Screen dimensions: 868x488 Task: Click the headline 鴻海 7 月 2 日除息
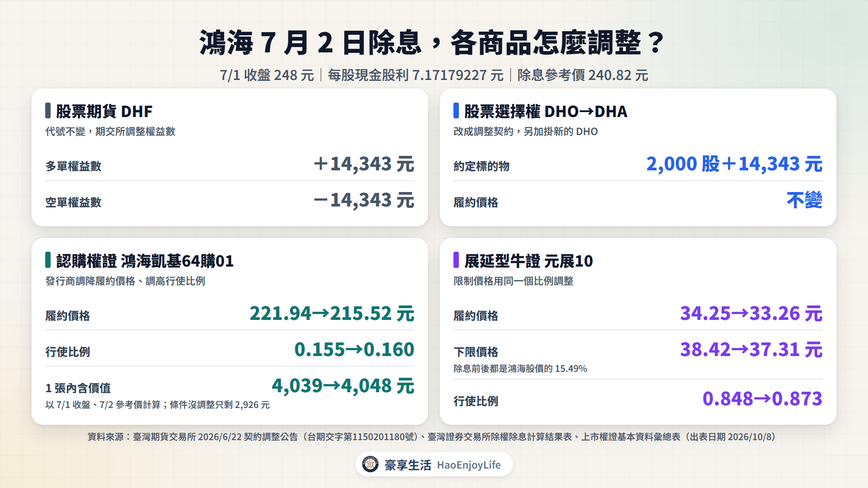311,43
